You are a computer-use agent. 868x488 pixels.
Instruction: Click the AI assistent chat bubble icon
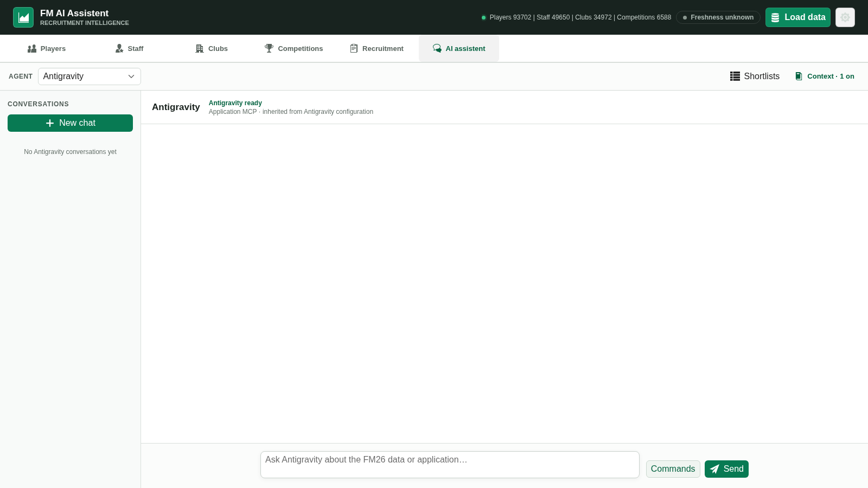click(437, 48)
